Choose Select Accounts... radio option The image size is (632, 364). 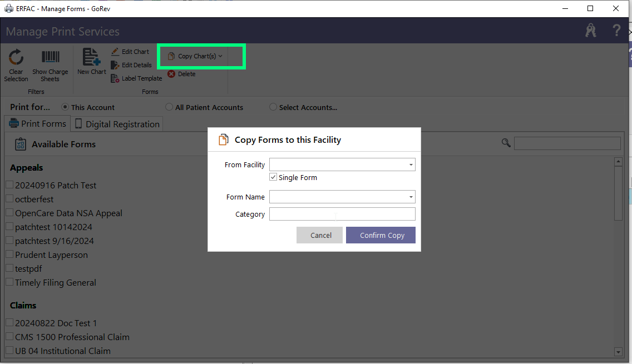273,107
